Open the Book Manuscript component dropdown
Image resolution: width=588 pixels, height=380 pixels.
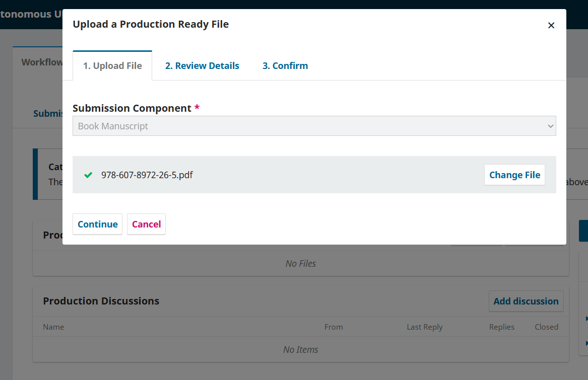pyautogui.click(x=314, y=126)
